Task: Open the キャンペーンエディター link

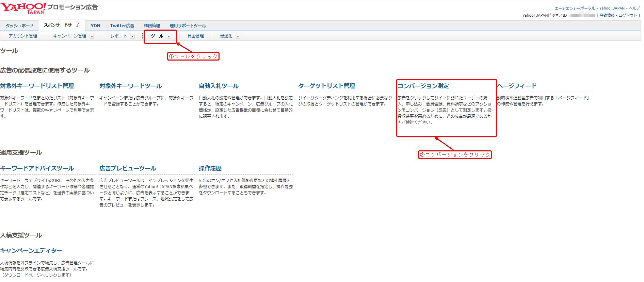Action: (x=31, y=251)
